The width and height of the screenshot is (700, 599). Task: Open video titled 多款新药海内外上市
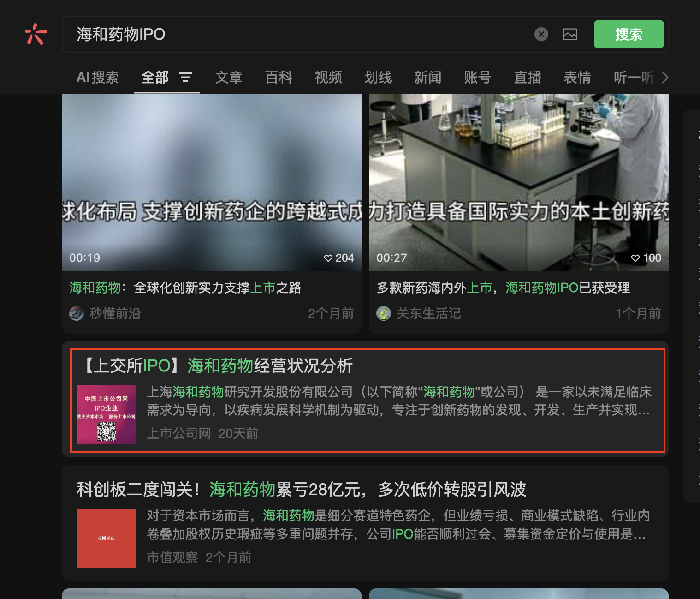504,288
